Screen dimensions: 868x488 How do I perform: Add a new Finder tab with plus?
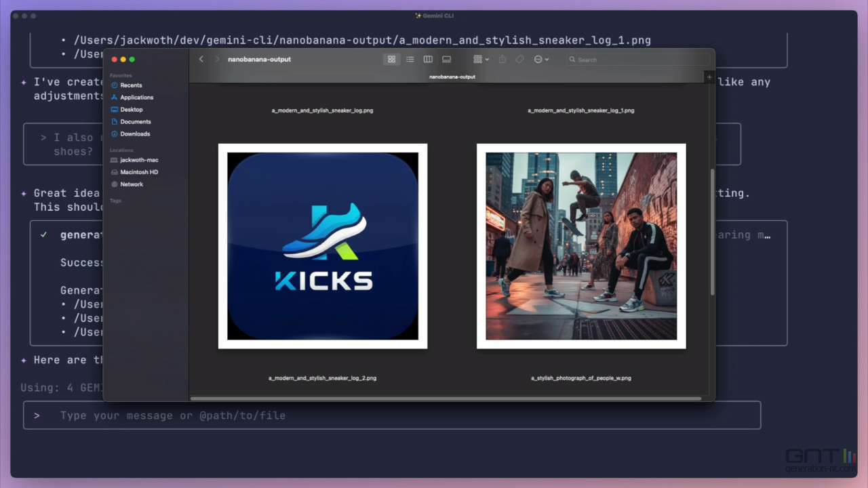point(709,77)
